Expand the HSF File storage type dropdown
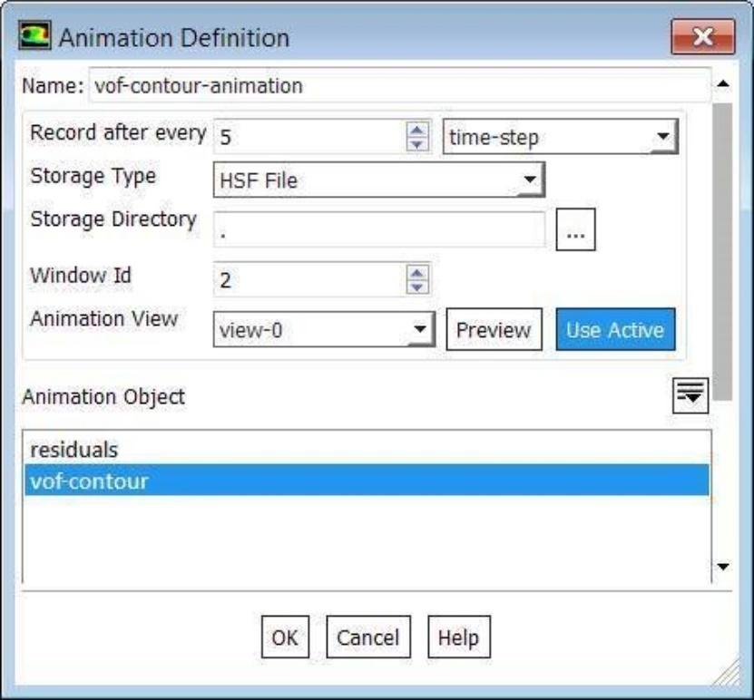 (379, 180)
